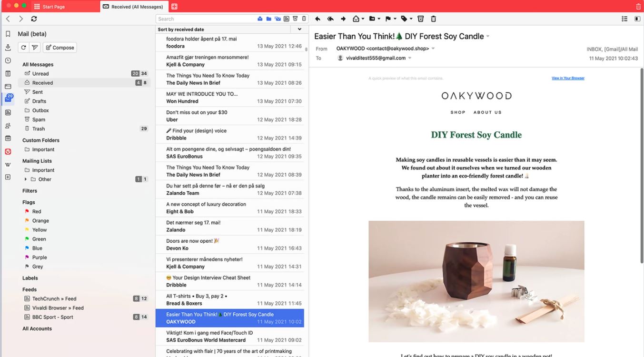
Task: Check for new mail with refresh button
Action: (x=23, y=48)
